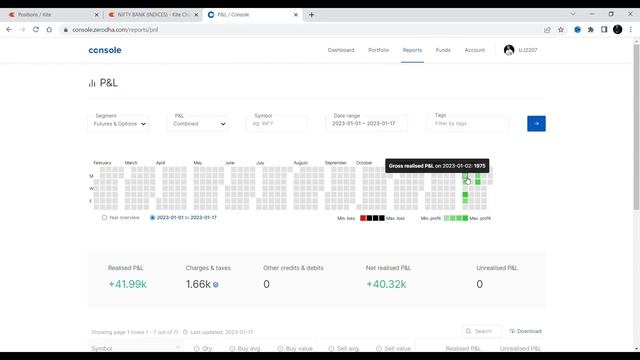Click the UJ2207 user ID
Screen dimensions: 640x360
point(528,50)
